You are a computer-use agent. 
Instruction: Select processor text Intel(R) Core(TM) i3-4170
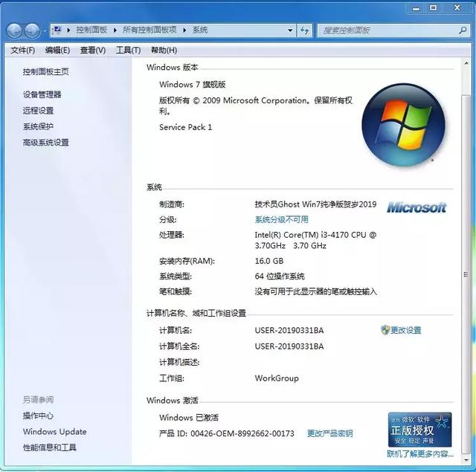click(x=315, y=240)
